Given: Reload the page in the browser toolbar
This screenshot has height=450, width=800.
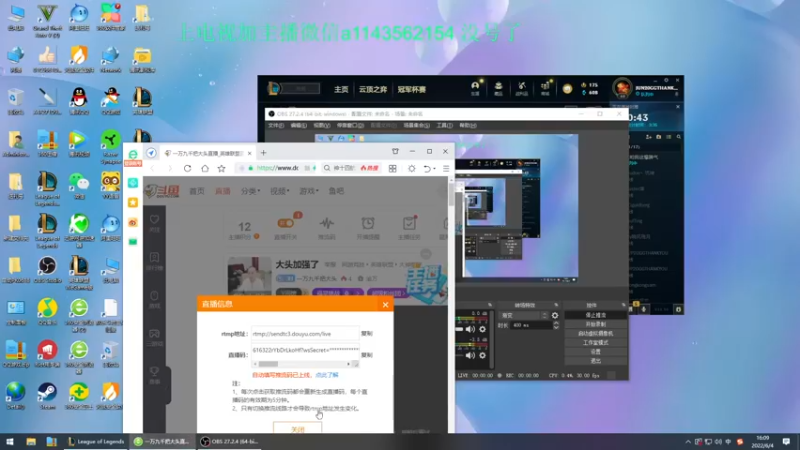Looking at the screenshot, I should pos(187,168).
